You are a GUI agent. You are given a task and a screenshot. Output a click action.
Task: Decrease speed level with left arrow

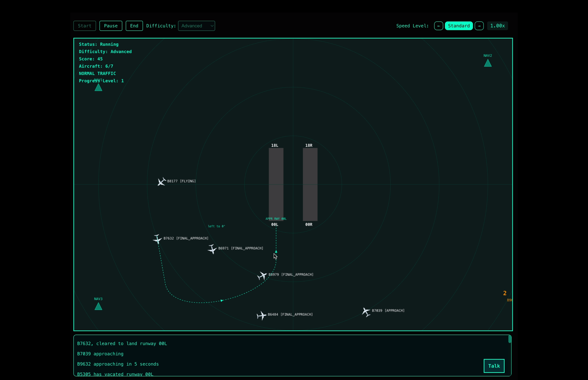(438, 26)
